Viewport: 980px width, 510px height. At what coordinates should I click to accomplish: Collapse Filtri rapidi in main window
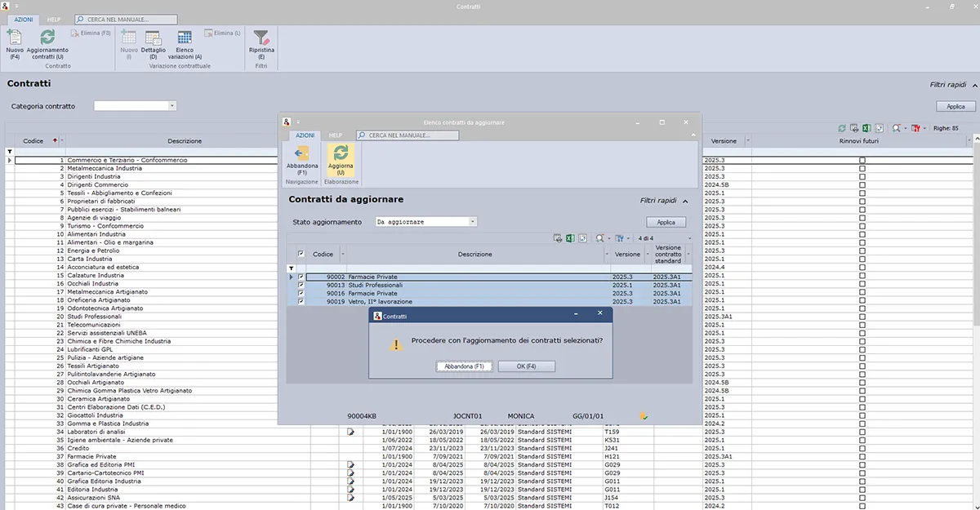974,84
